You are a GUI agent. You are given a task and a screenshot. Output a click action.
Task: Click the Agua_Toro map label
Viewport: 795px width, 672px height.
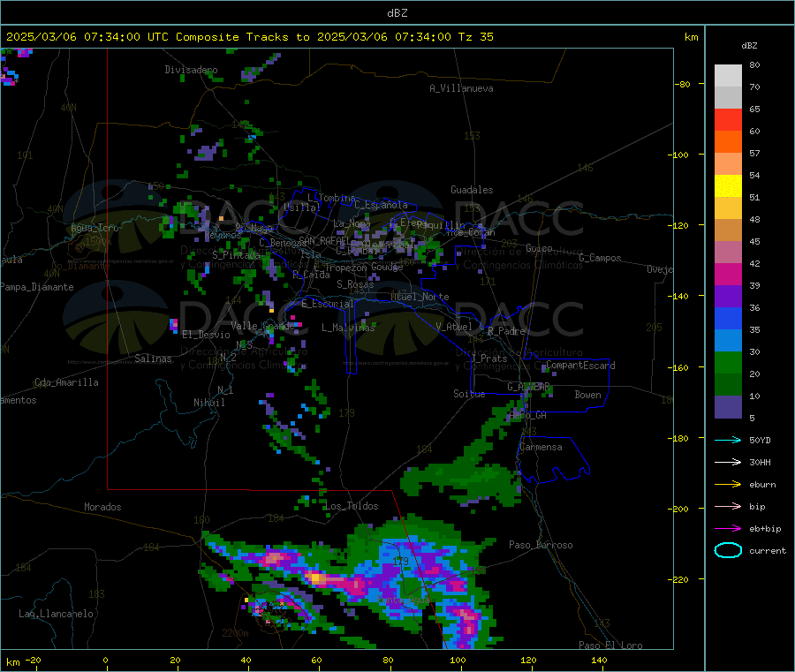click(x=95, y=228)
